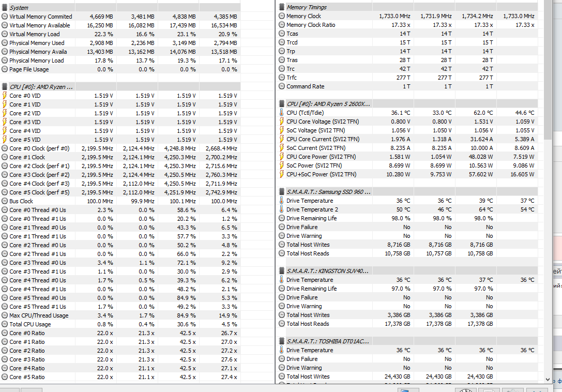Click the chip icon beside the AMD Ryzen 5 2600X header
Screen dimensions: 562x392
pyautogui.click(x=282, y=103)
